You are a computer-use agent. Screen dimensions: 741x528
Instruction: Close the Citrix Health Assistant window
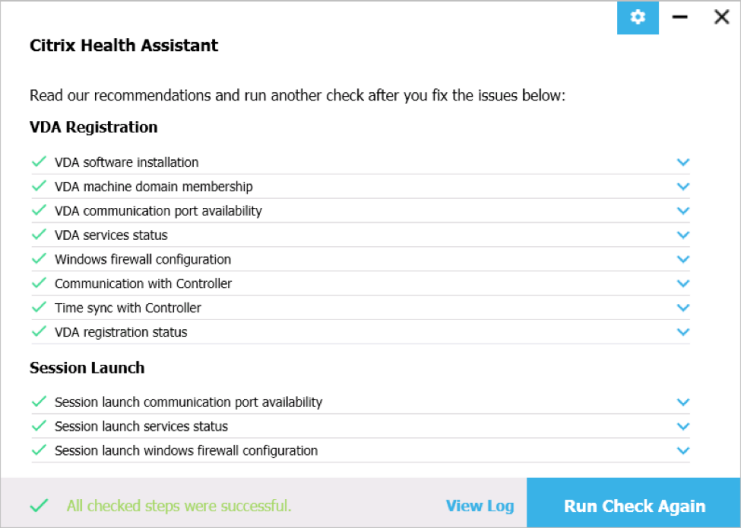[722, 17]
